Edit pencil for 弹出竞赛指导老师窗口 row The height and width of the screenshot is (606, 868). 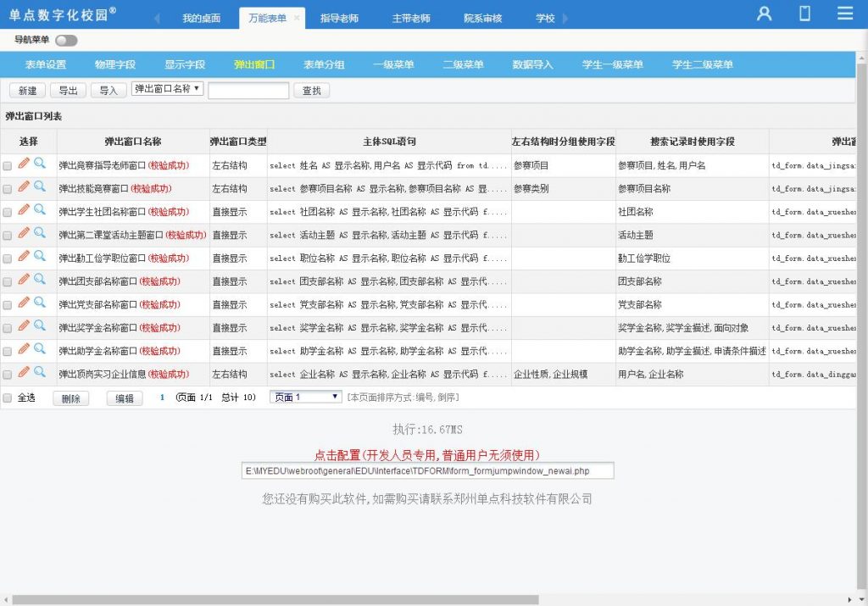(23, 163)
